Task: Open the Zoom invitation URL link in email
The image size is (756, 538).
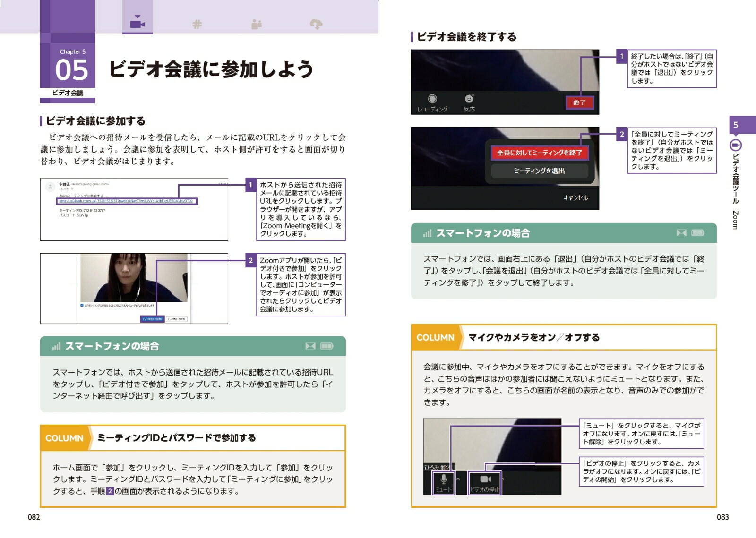Action: point(126,201)
